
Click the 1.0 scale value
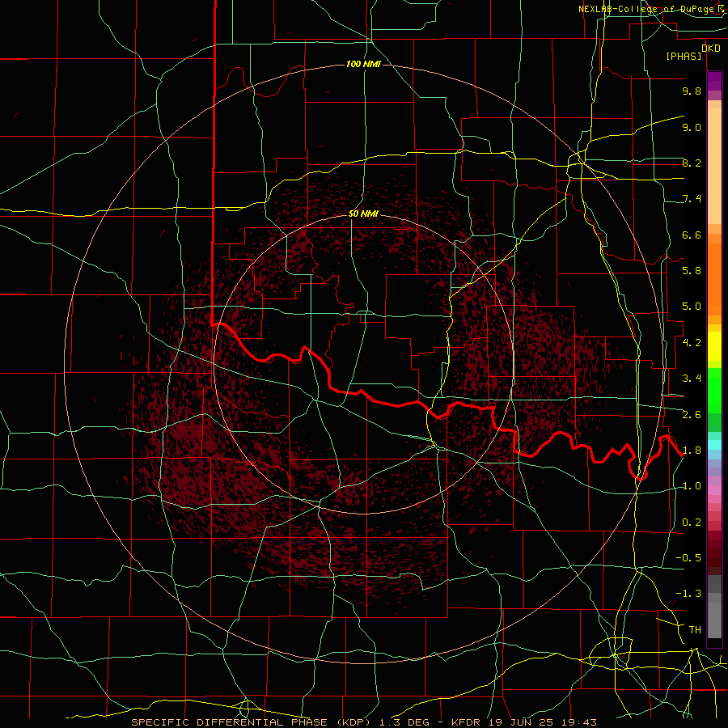pos(692,486)
